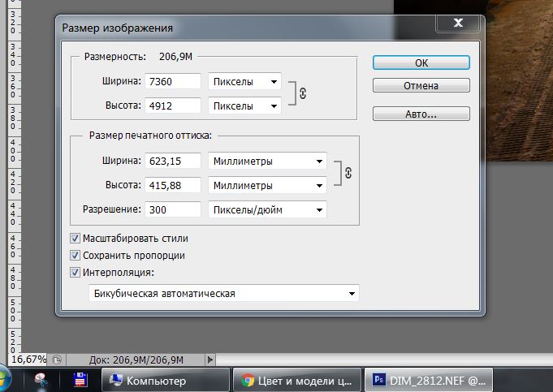Image resolution: width=553 pixels, height=392 pixels.
Task: Click the Размерность 206,9M value text
Action: click(x=175, y=57)
